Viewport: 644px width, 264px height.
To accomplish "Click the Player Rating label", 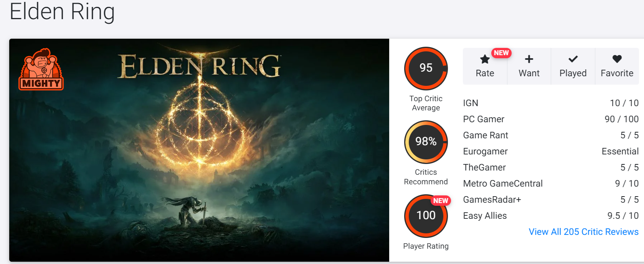I will click(x=426, y=246).
